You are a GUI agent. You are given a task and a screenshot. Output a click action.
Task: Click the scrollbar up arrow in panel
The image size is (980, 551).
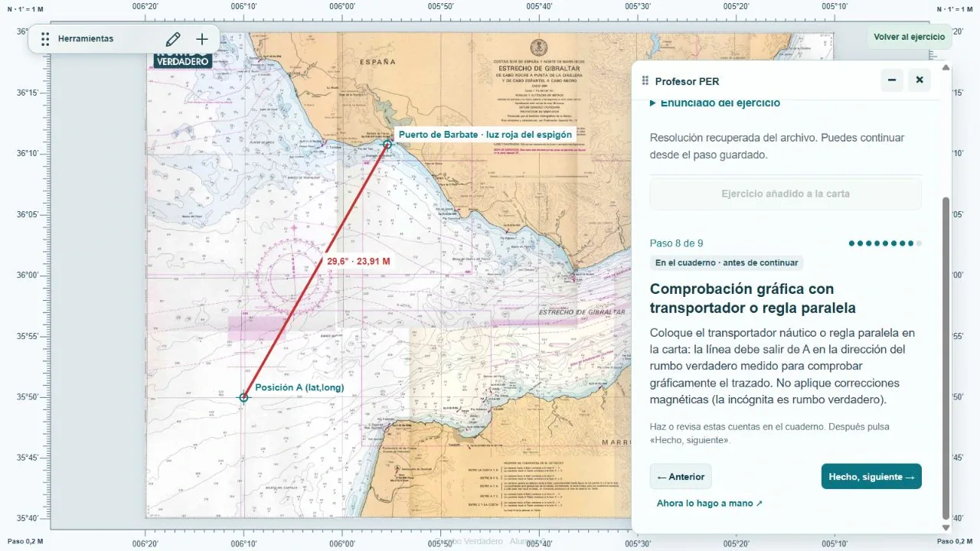(x=946, y=68)
